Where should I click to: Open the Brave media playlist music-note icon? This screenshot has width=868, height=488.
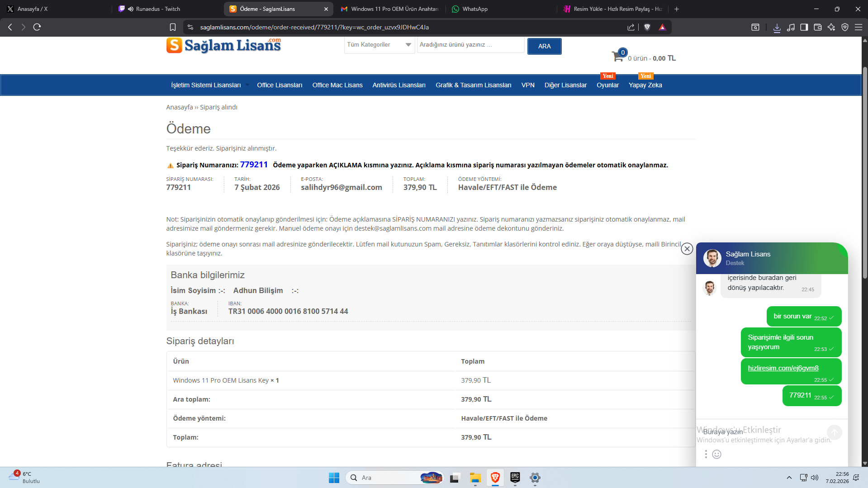[791, 27]
